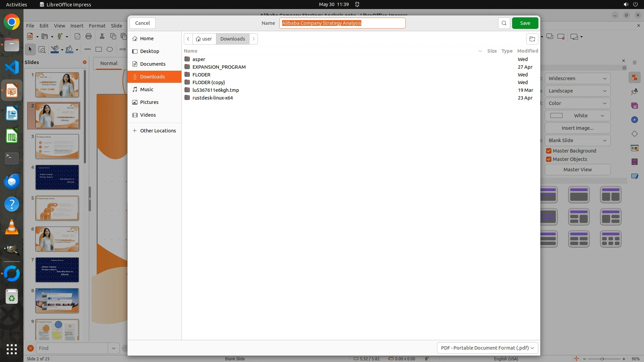Expand the Widescreen format dropdown
Viewport: 644px width, 362px height.
pos(577,78)
